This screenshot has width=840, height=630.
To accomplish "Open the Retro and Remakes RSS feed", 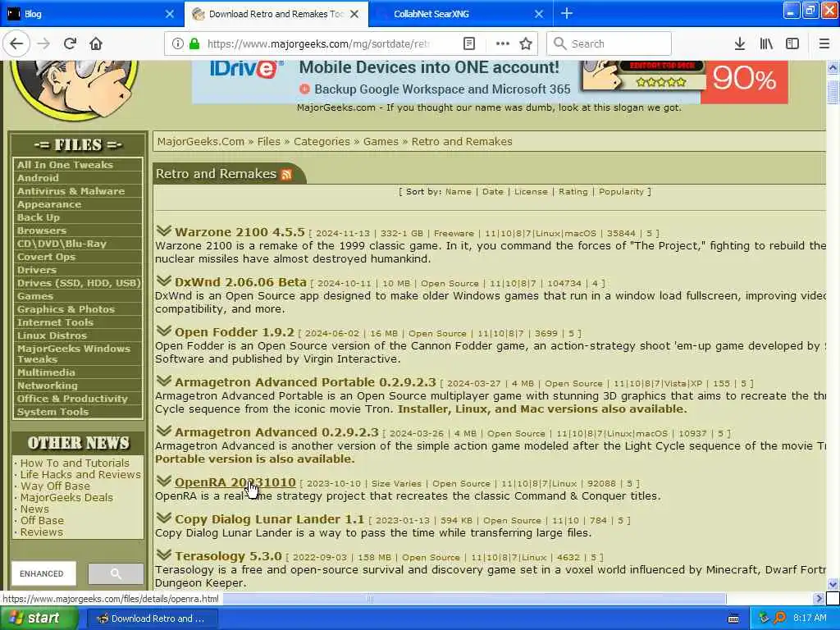I will click(286, 174).
